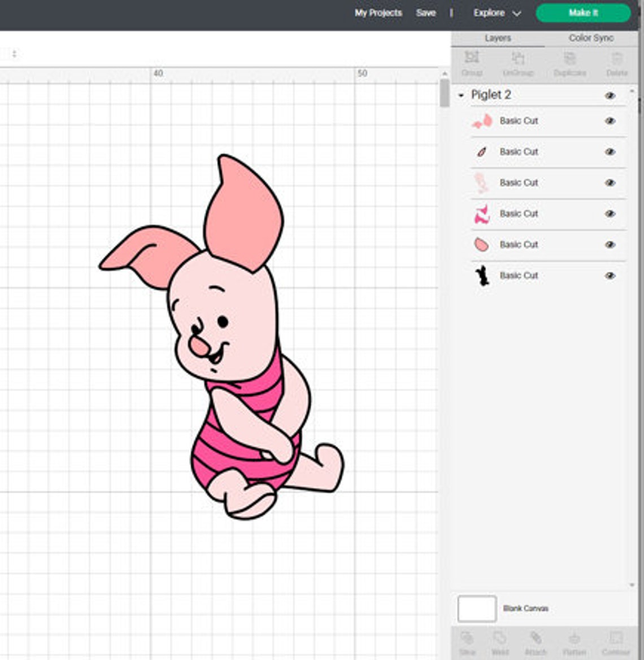Toggle visibility of the pink nose layer
The image size is (644, 660).
coord(610,244)
